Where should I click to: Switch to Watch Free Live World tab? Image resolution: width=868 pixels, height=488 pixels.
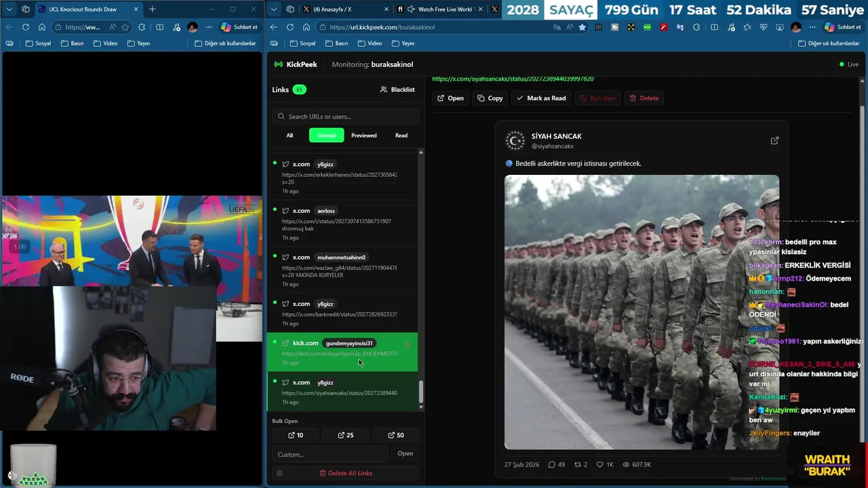439,9
